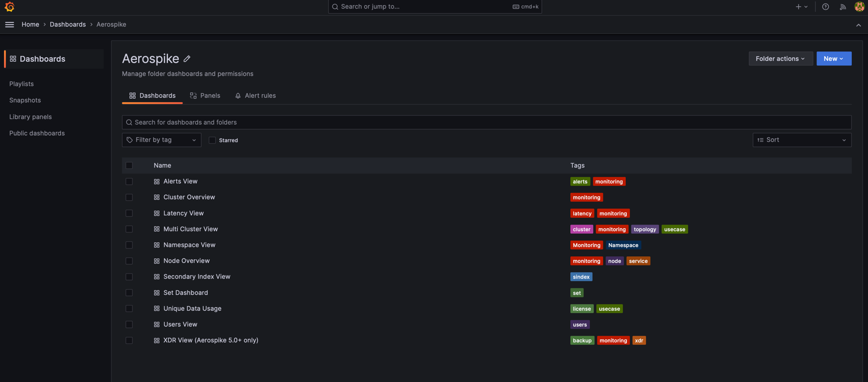The height and width of the screenshot is (382, 868).
Task: Open the Cluster Overview dashboard
Action: point(189,197)
